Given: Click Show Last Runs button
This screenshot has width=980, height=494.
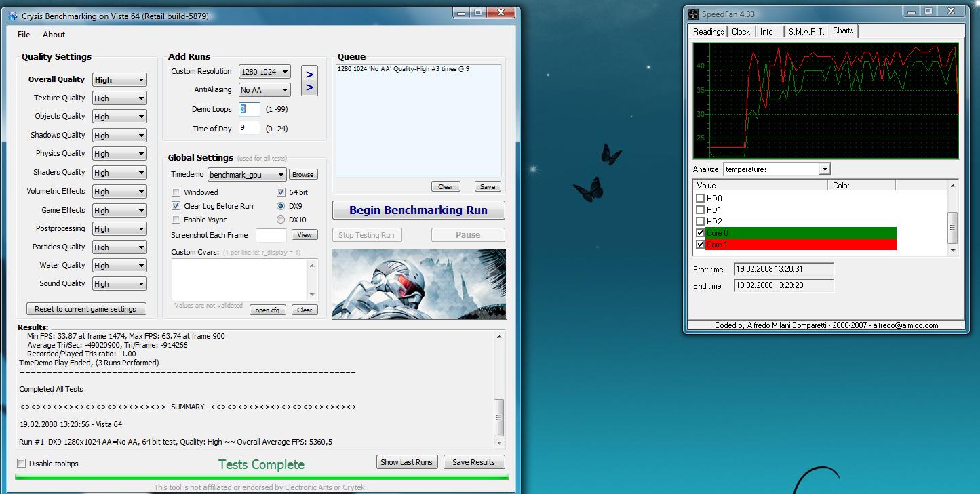Looking at the screenshot, I should (x=406, y=462).
